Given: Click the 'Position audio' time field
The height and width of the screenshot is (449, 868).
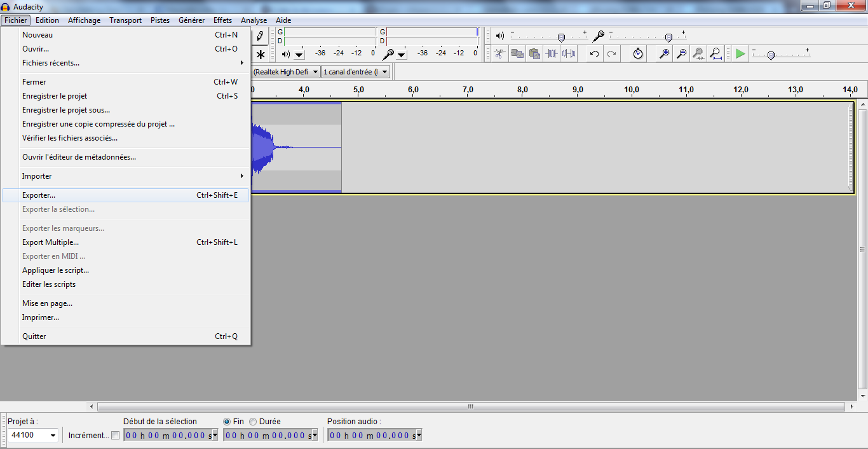Looking at the screenshot, I should tap(372, 435).
